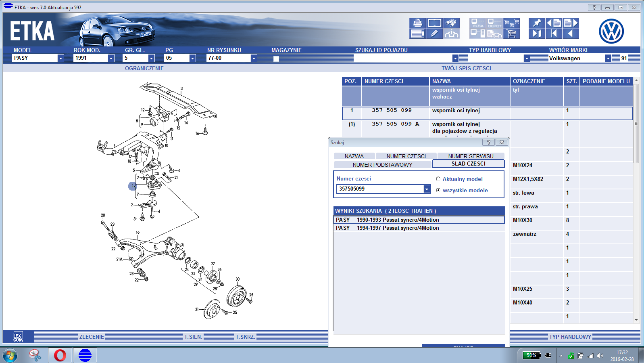The image size is (644, 363).
Task: Click the title bar help question button
Action: 594,7
